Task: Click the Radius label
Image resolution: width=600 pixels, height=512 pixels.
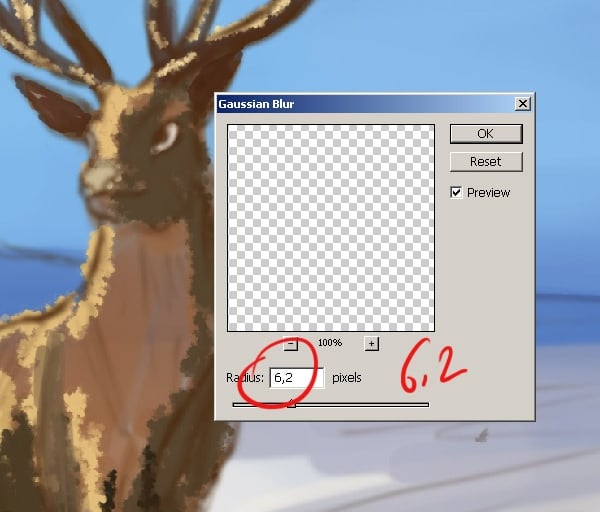Action: click(245, 378)
